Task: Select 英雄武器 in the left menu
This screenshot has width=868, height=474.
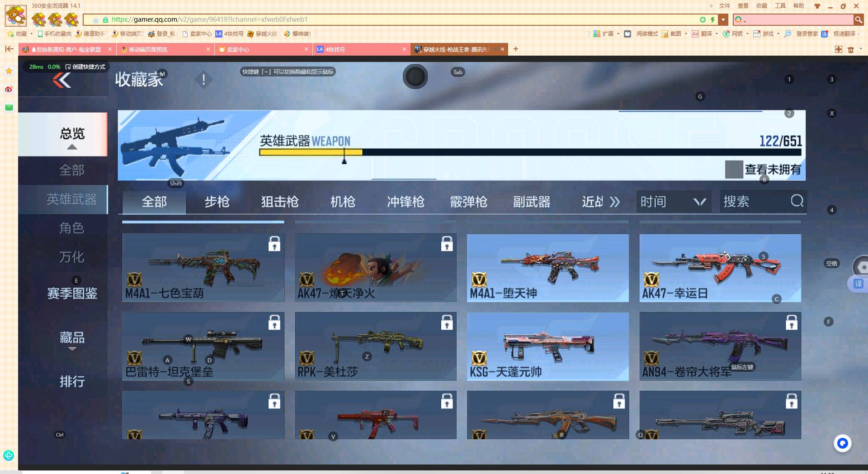Action: pyautogui.click(x=71, y=199)
